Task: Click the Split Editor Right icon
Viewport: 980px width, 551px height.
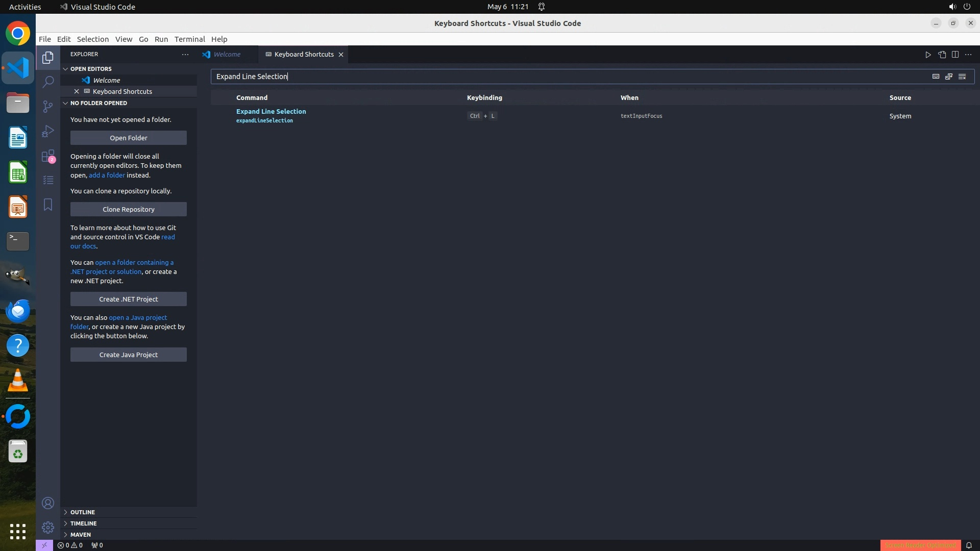Action: pyautogui.click(x=955, y=55)
